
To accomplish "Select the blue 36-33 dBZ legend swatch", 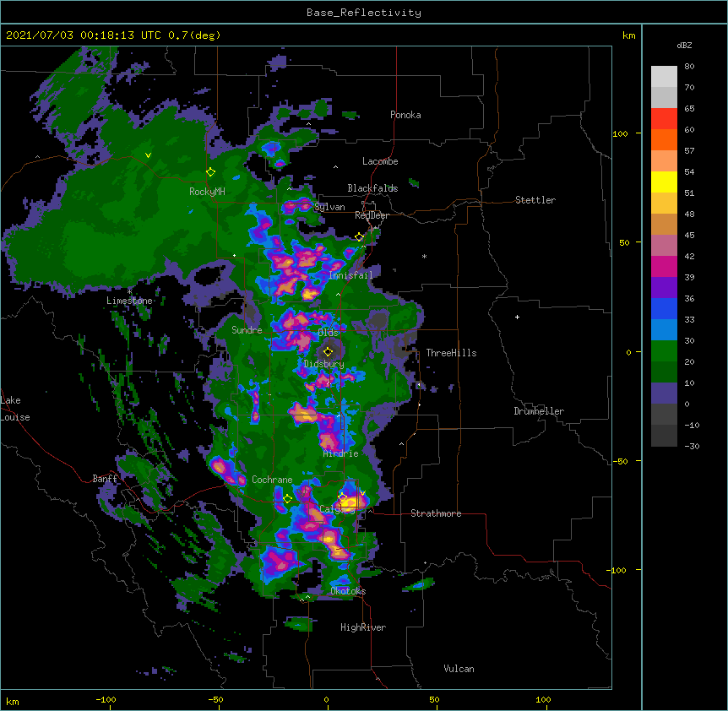I will pyautogui.click(x=664, y=309).
